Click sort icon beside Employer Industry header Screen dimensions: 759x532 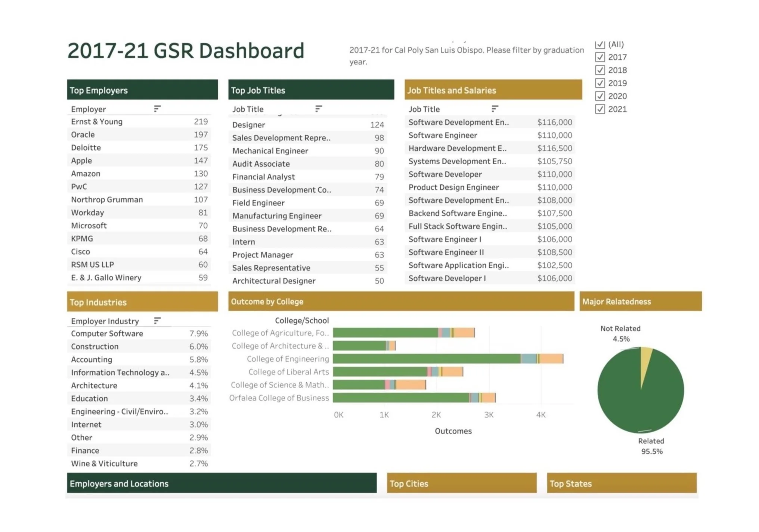click(x=157, y=321)
